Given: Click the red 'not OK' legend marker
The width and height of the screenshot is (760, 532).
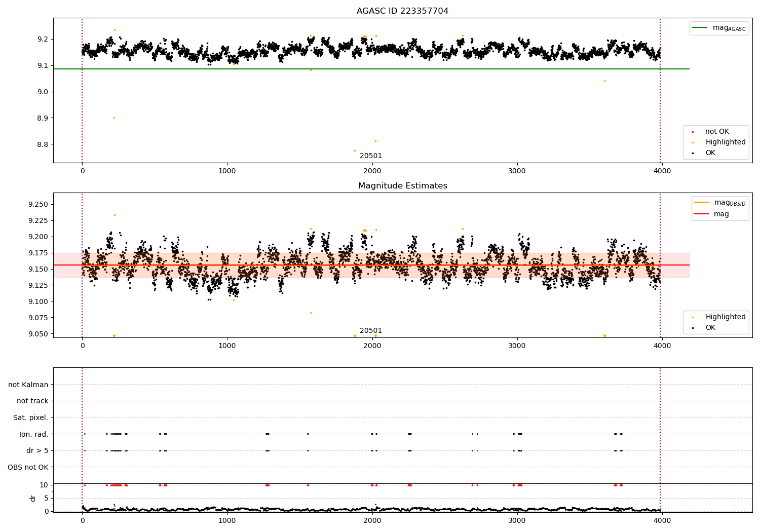Looking at the screenshot, I should [693, 132].
